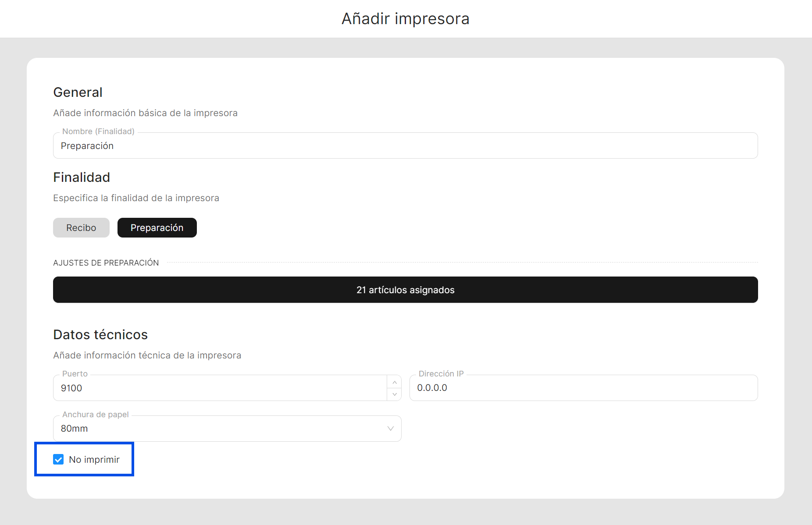Click the Anchura de papel floating label
812x525 pixels.
pyautogui.click(x=96, y=415)
